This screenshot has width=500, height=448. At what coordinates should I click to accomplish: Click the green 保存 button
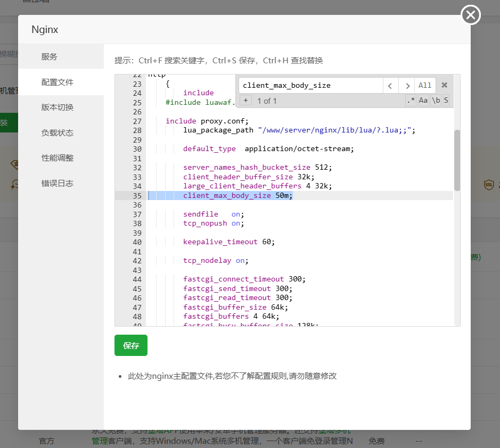131,345
